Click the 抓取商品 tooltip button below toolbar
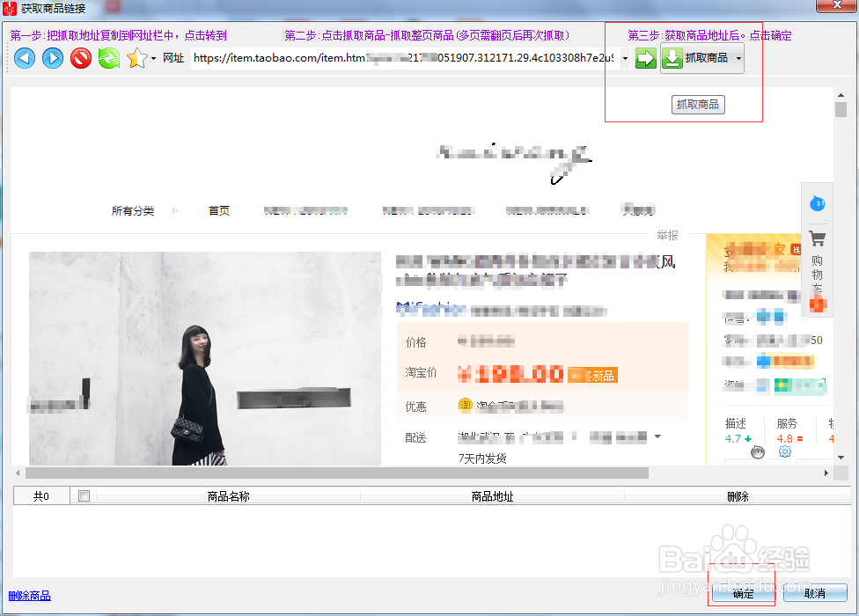This screenshot has height=616, width=859. [x=698, y=105]
